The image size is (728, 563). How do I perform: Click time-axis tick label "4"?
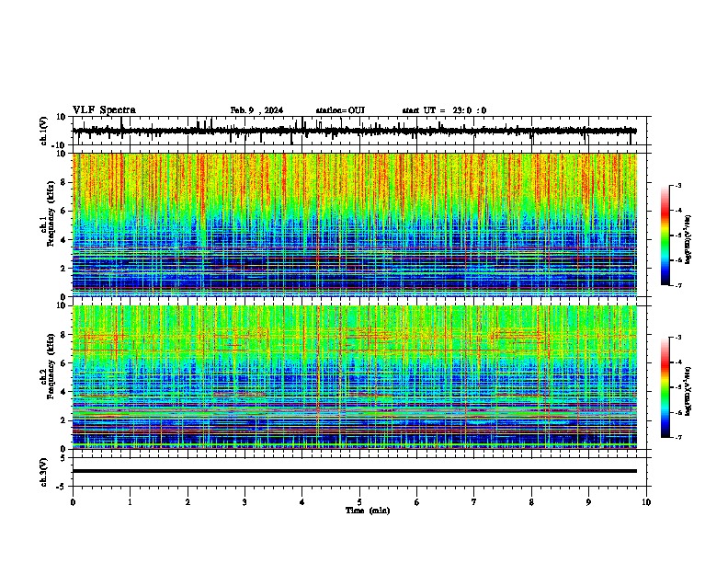[x=302, y=502]
